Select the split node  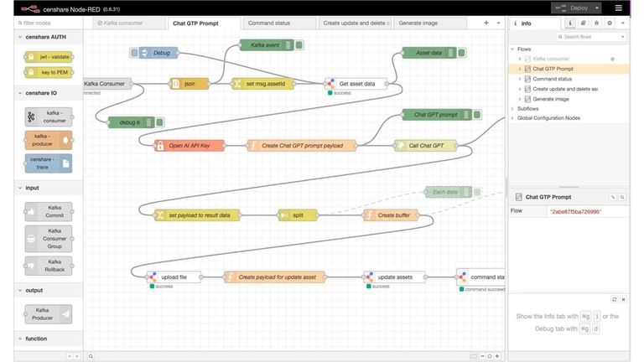tap(298, 215)
